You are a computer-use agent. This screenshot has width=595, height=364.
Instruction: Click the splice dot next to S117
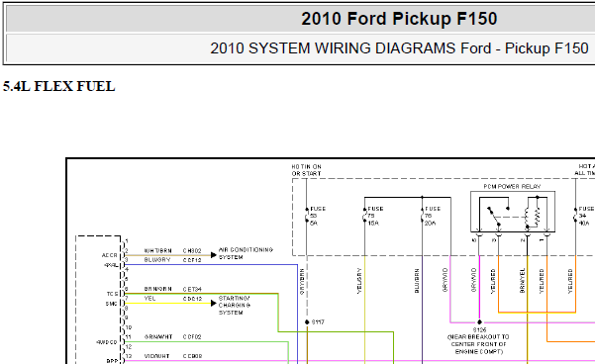(307, 322)
